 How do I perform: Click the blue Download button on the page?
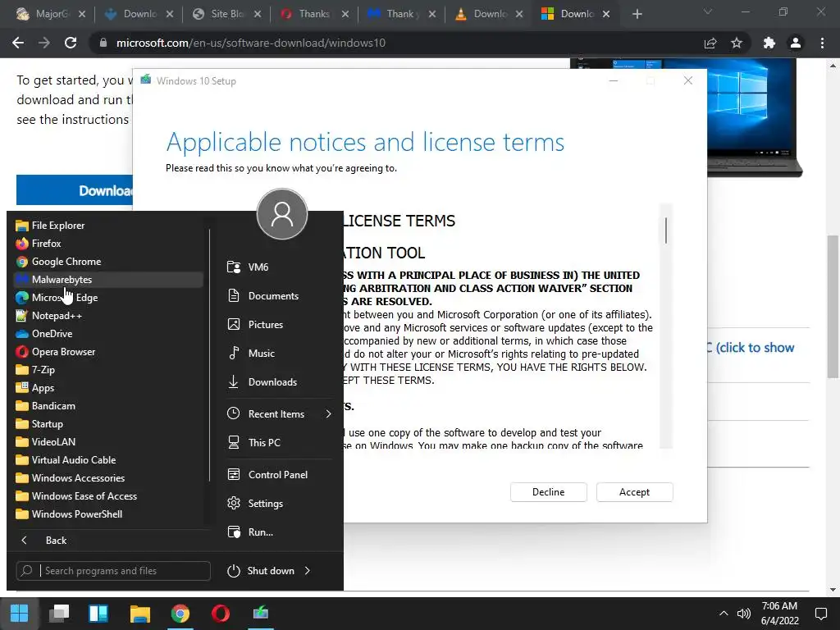(75, 190)
